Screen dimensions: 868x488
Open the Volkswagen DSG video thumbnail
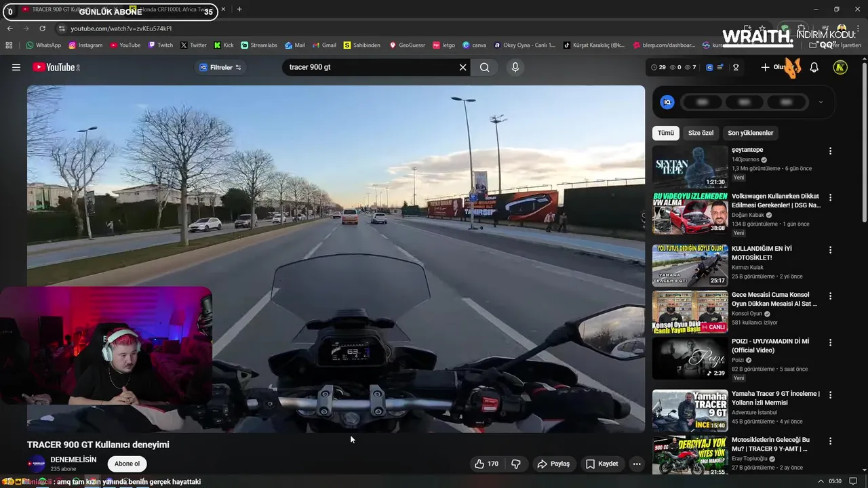coord(690,213)
